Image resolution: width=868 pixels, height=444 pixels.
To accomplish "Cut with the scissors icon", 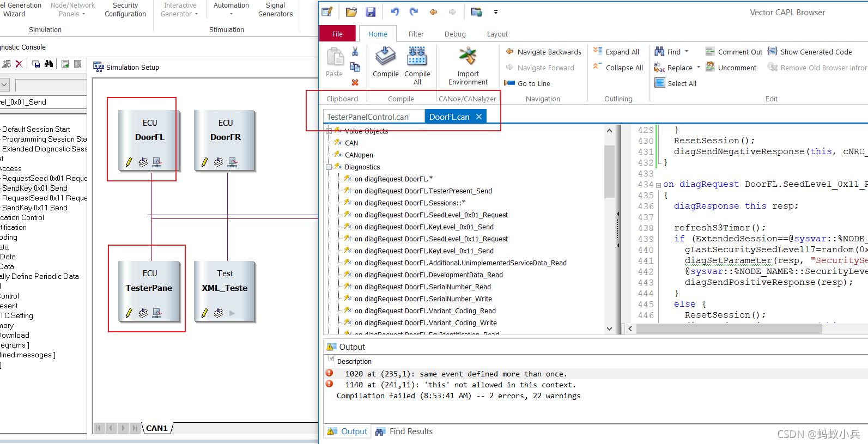I will [x=355, y=52].
